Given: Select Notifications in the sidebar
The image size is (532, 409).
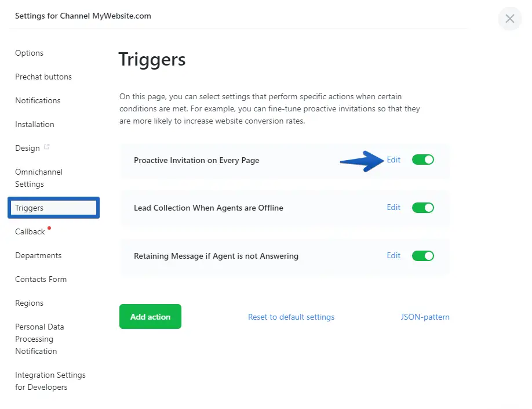Looking at the screenshot, I should (38, 101).
